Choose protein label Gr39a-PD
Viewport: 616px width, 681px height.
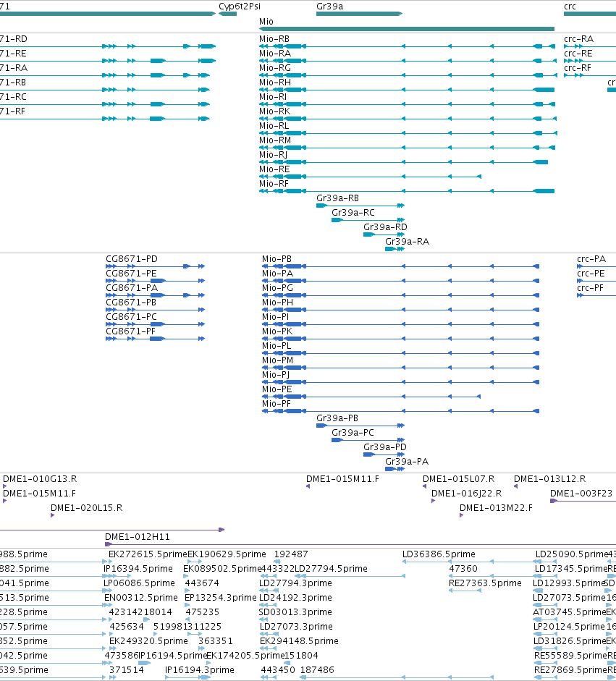(385, 447)
